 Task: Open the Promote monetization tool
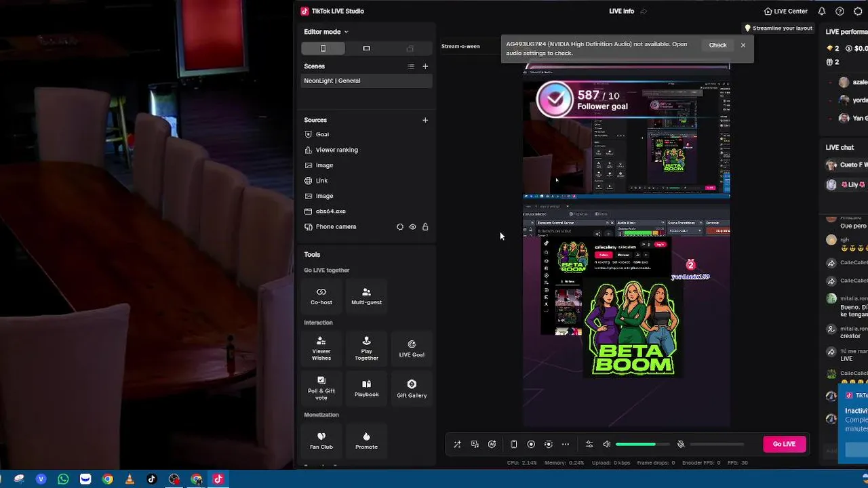[366, 441]
